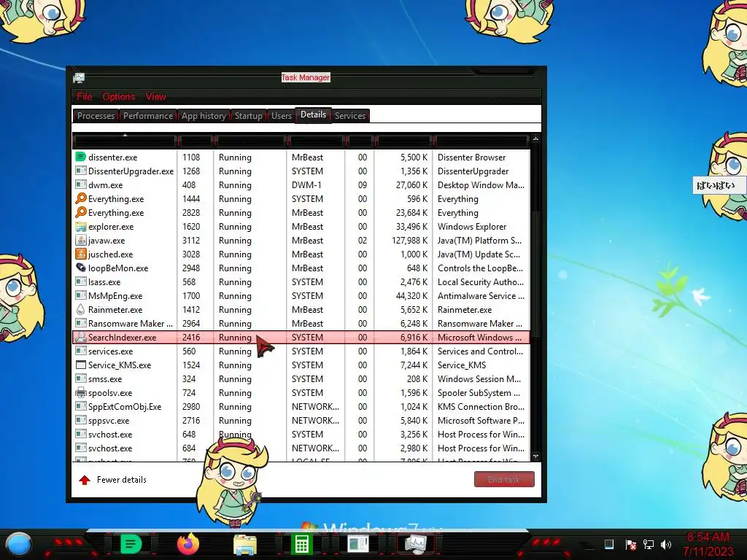Viewport: 747px width, 560px height.
Task: Click the scrollbar down arrow
Action: pyautogui.click(x=535, y=456)
